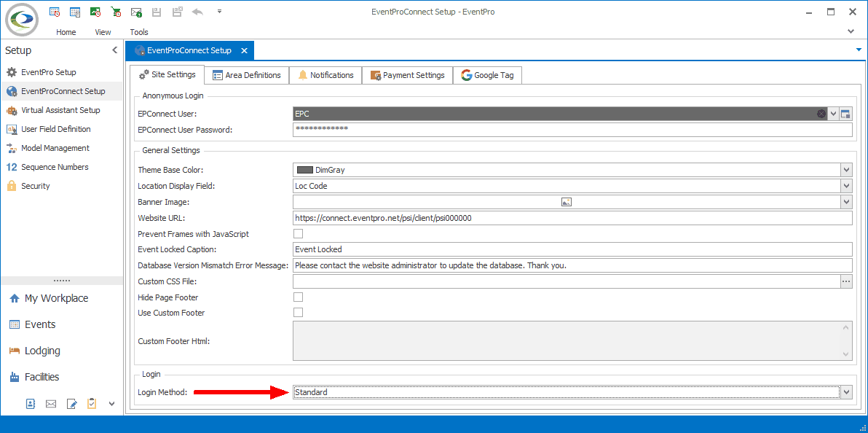Click the Event Locked Caption field
The image size is (868, 433).
[x=572, y=249]
